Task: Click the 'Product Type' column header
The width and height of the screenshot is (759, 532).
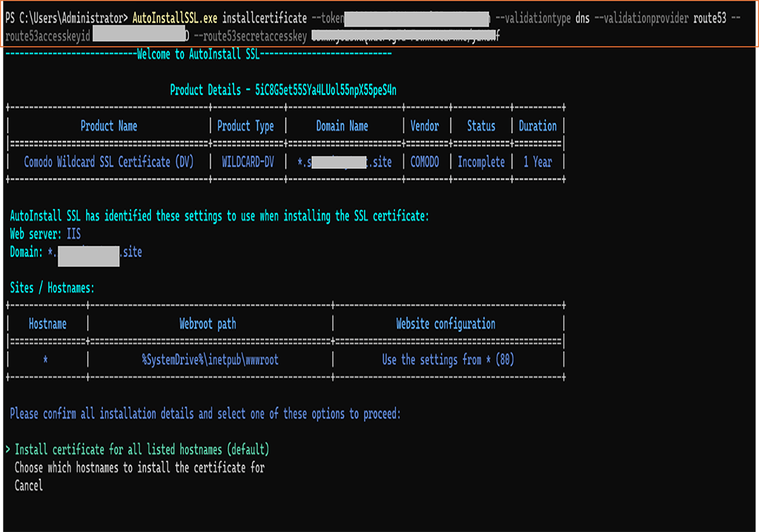Action: click(245, 126)
